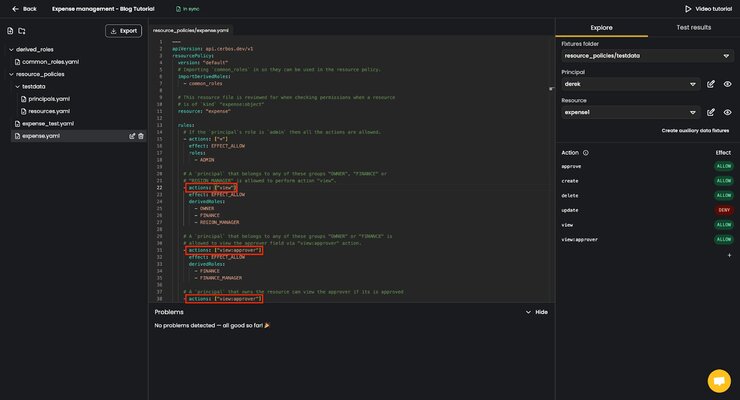Switch to the Test results tab
Viewport: 740px width, 400px height.
[x=693, y=27]
